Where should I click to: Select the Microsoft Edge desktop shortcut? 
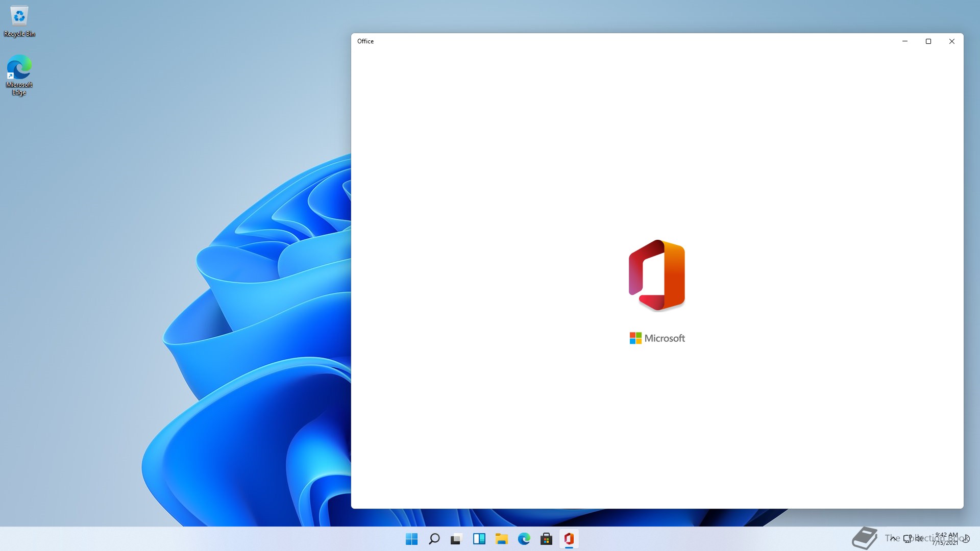click(x=19, y=74)
